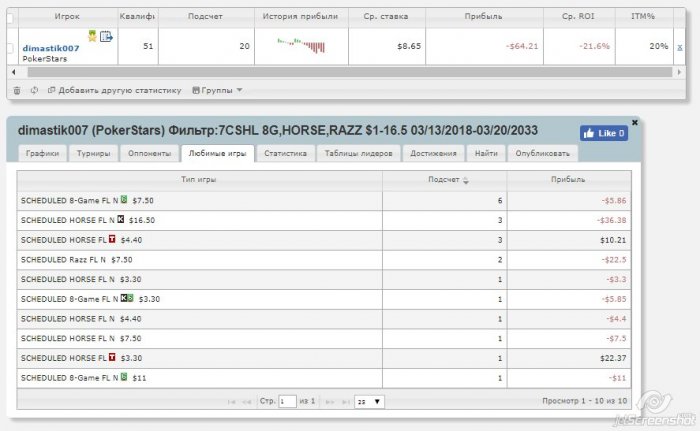The width and height of the screenshot is (700, 431).
Task: Click the Просмотр 1 - 10 из 10 text
Action: tap(584, 401)
